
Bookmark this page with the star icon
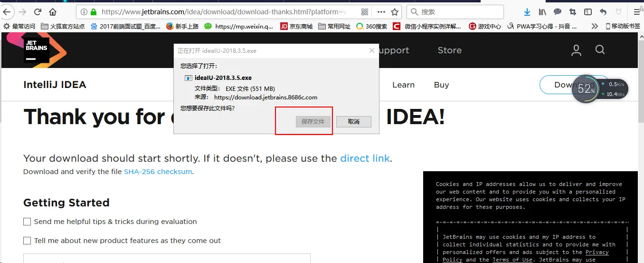pos(395,12)
